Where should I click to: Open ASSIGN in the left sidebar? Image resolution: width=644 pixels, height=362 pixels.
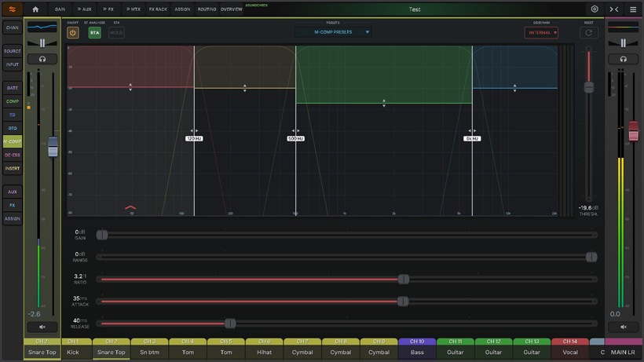[13, 219]
